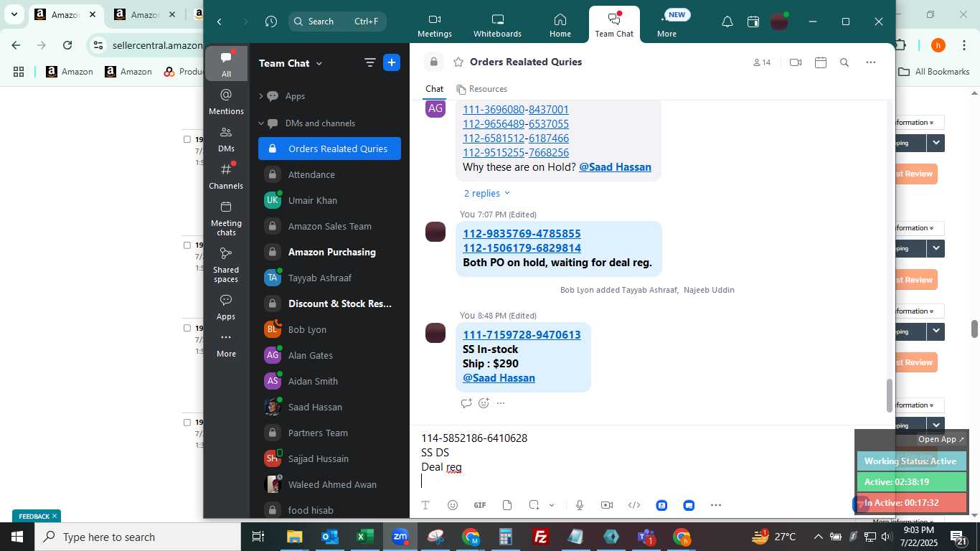Open the chat list filter icon
This screenshot has height=551, width=980.
(370, 62)
